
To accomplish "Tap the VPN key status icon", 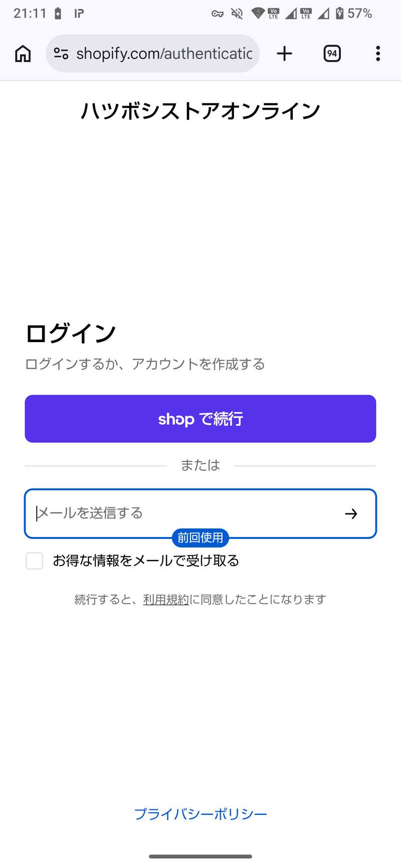I will 218,14.
